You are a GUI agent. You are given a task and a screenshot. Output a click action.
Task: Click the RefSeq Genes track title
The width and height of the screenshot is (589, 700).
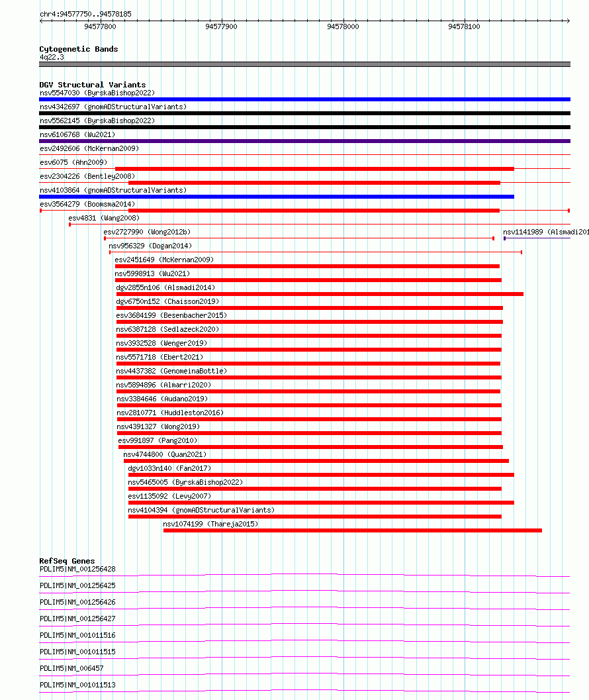tap(67, 561)
